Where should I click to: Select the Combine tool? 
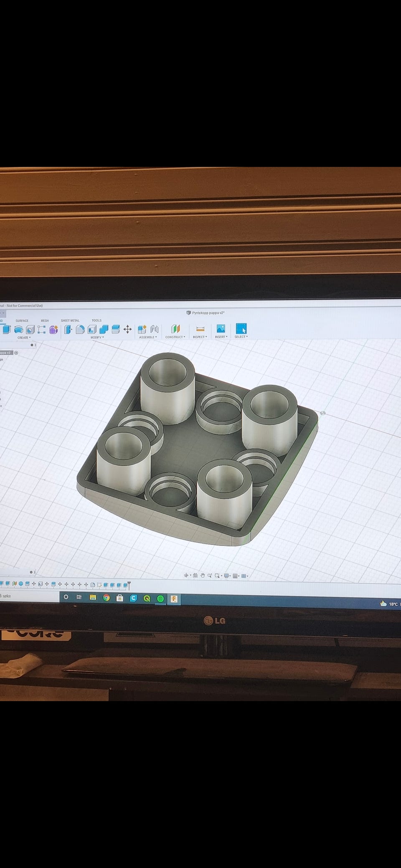click(x=104, y=329)
